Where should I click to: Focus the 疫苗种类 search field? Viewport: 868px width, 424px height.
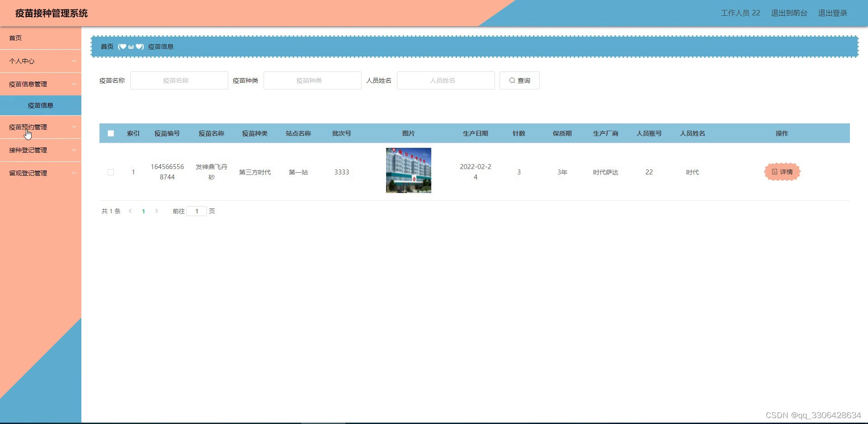312,80
